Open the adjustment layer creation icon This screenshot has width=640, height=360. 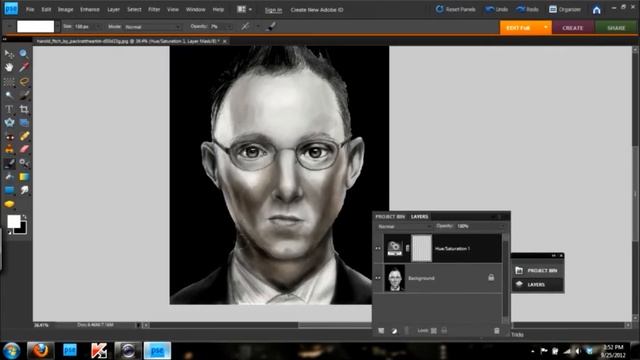394,331
